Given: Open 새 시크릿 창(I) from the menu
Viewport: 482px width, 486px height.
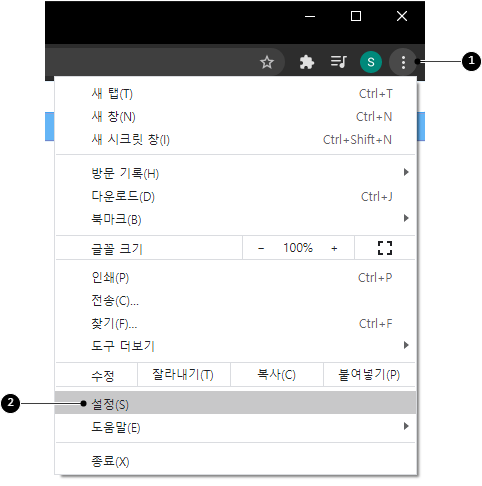Looking at the screenshot, I should 236,139.
